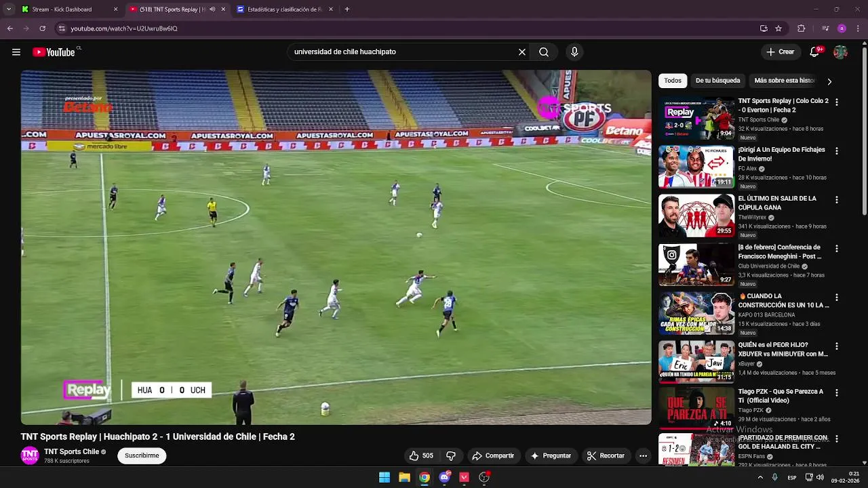Image resolution: width=868 pixels, height=488 pixels.
Task: Select the Todos filter chip
Action: click(x=673, y=81)
